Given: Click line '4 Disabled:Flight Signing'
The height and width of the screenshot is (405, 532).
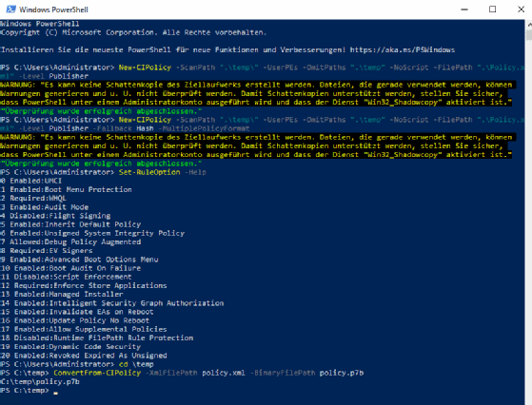Looking at the screenshot, I should [55, 216].
